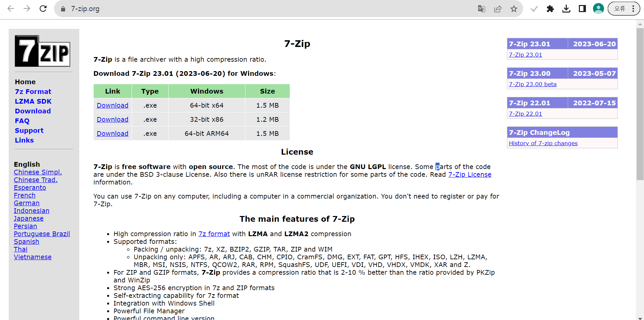The height and width of the screenshot is (320, 644).
Task: Open the 7-Zip 23.00 beta link
Action: 533,84
